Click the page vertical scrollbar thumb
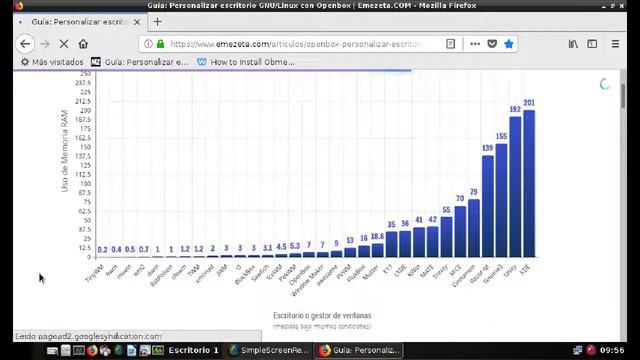Image resolution: width=640 pixels, height=360 pixels. [623, 96]
